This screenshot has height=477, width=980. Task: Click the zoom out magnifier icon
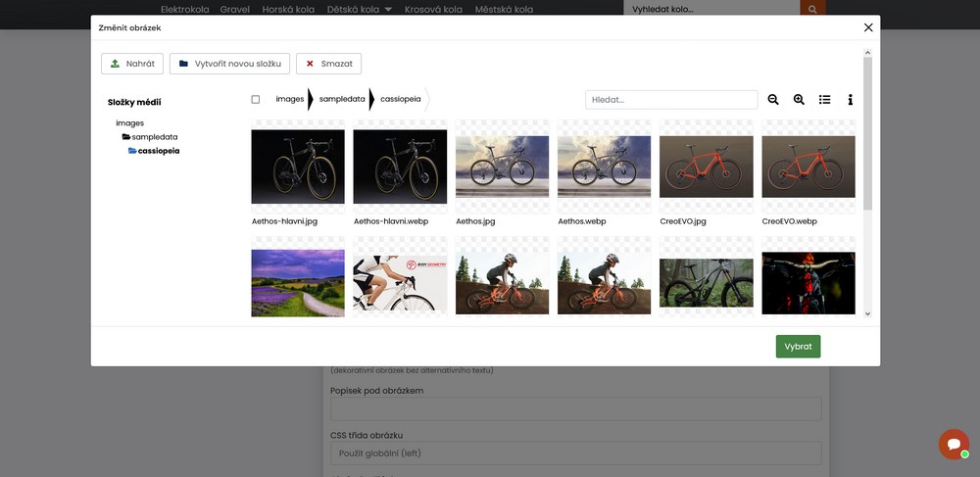coord(773,100)
